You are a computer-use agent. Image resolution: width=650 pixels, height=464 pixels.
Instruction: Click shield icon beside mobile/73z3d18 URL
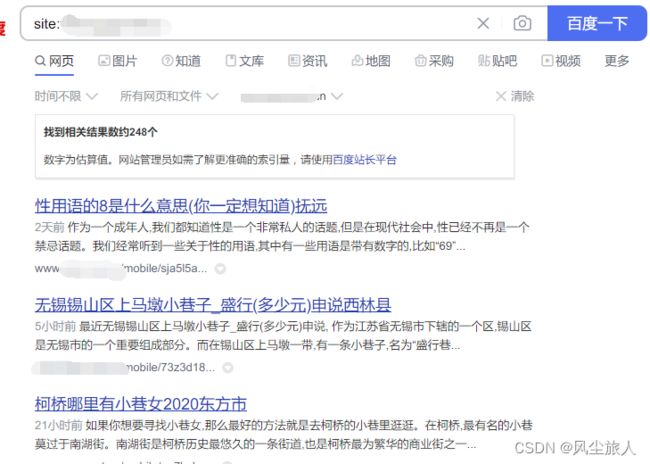[x=228, y=368]
